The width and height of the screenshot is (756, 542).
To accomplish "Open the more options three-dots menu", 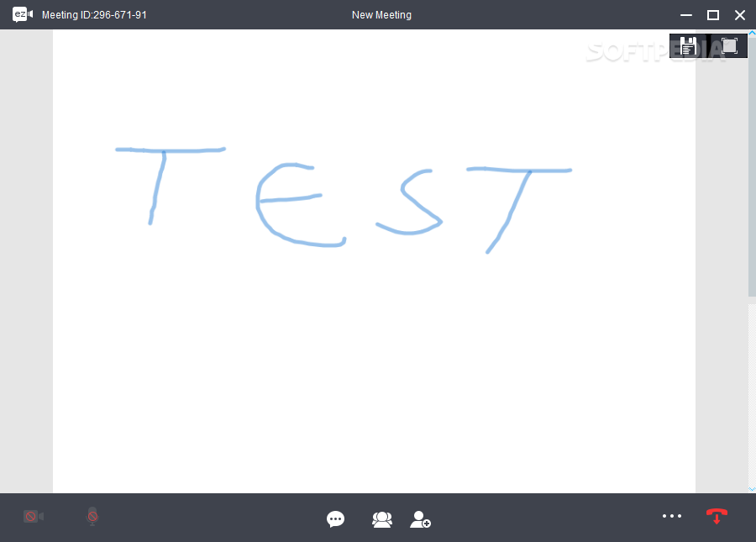I will pos(672,516).
